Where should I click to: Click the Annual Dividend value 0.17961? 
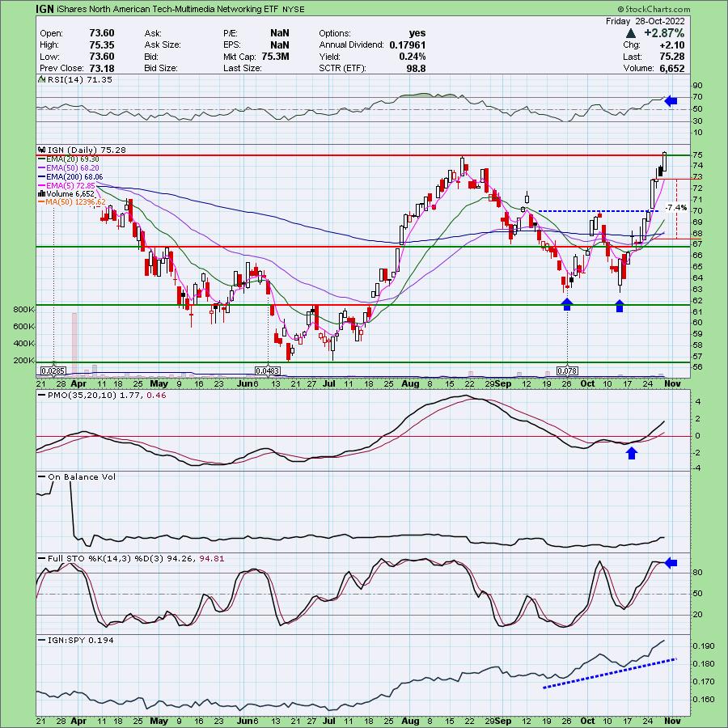(407, 45)
